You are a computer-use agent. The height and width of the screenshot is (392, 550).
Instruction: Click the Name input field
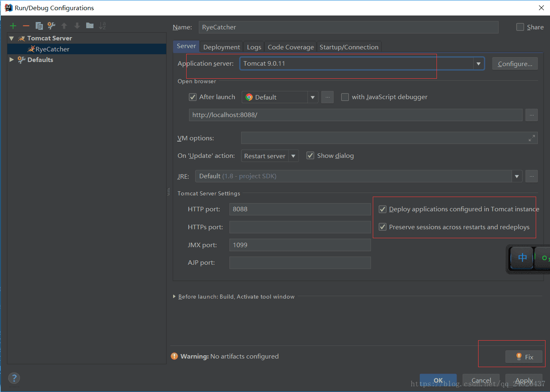(348, 27)
